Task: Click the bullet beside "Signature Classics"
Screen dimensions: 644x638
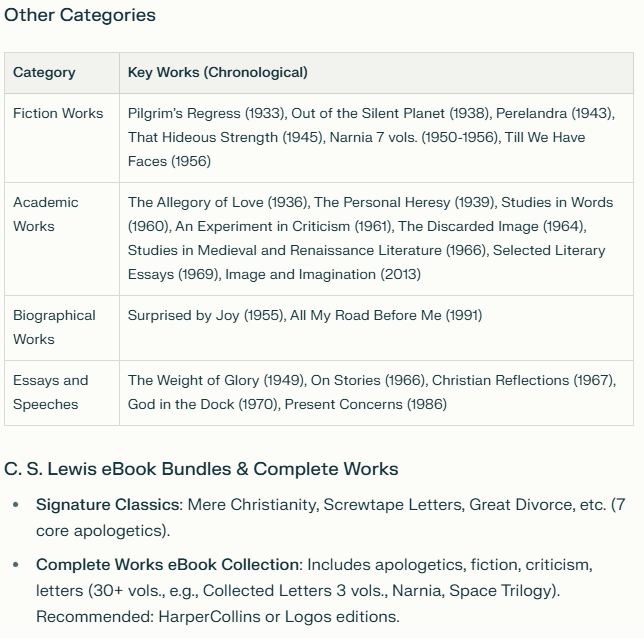Action: pyautogui.click(x=15, y=506)
